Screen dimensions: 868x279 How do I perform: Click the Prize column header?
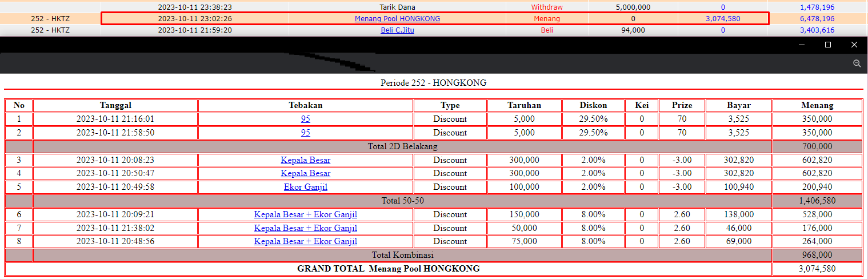click(682, 105)
